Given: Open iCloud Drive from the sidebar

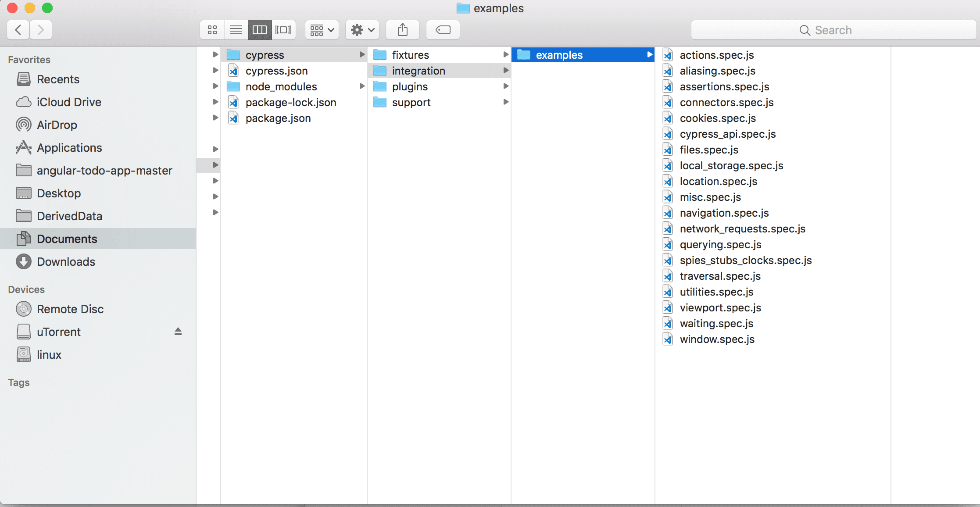Looking at the screenshot, I should [69, 102].
